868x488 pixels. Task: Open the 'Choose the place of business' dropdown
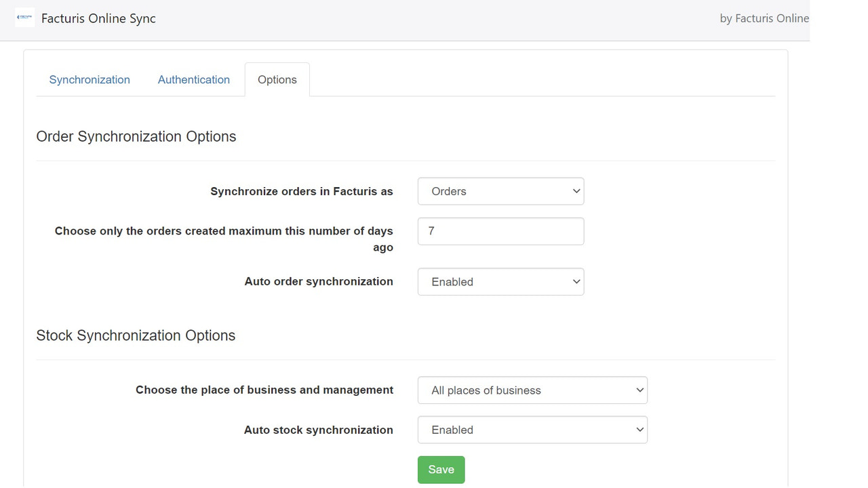click(x=532, y=390)
